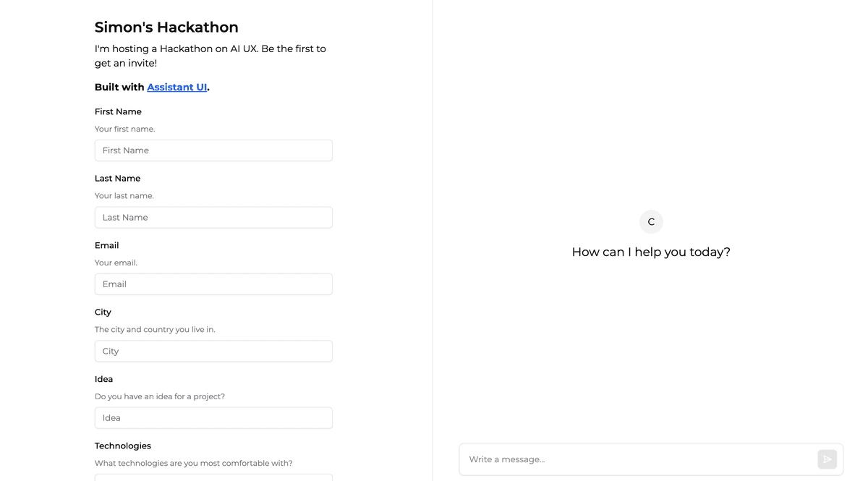The image size is (868, 481).
Task: Click the "Do you have an idea" description
Action: click(159, 396)
